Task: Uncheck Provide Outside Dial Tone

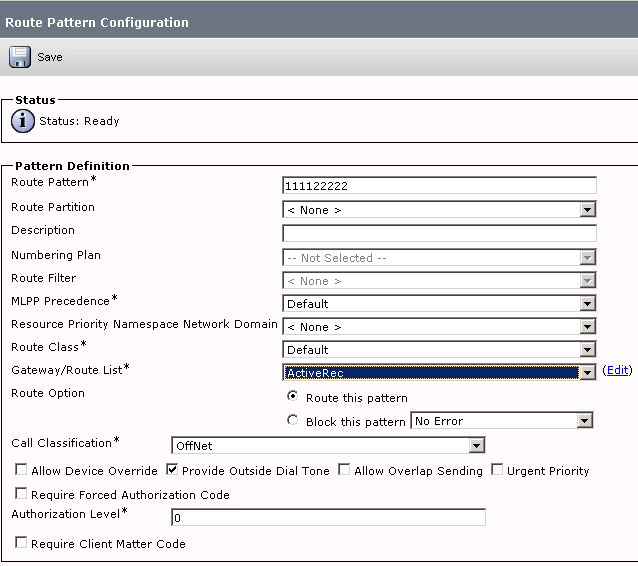Action: 172,469
